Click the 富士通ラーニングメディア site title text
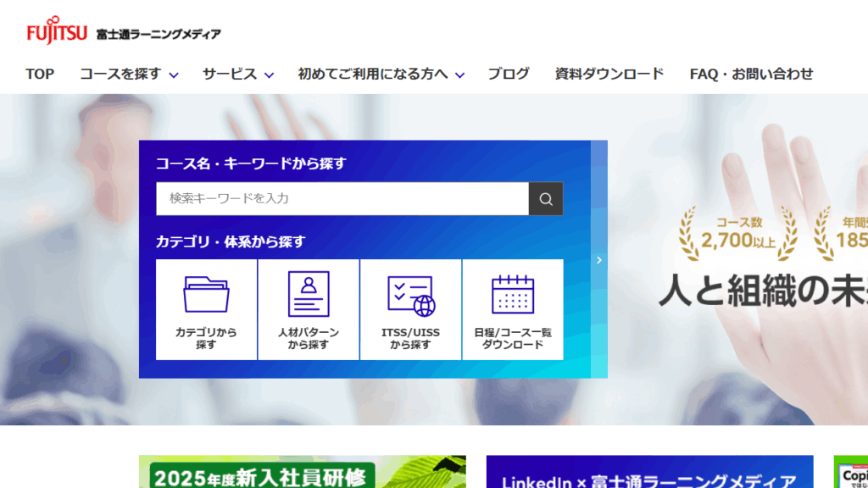 point(159,34)
